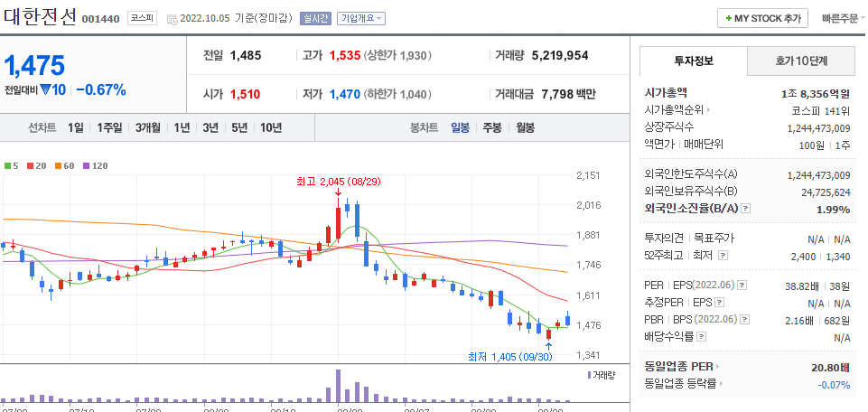Click the 투자의견 label link
This screenshot has width=868, height=412.
(665, 239)
